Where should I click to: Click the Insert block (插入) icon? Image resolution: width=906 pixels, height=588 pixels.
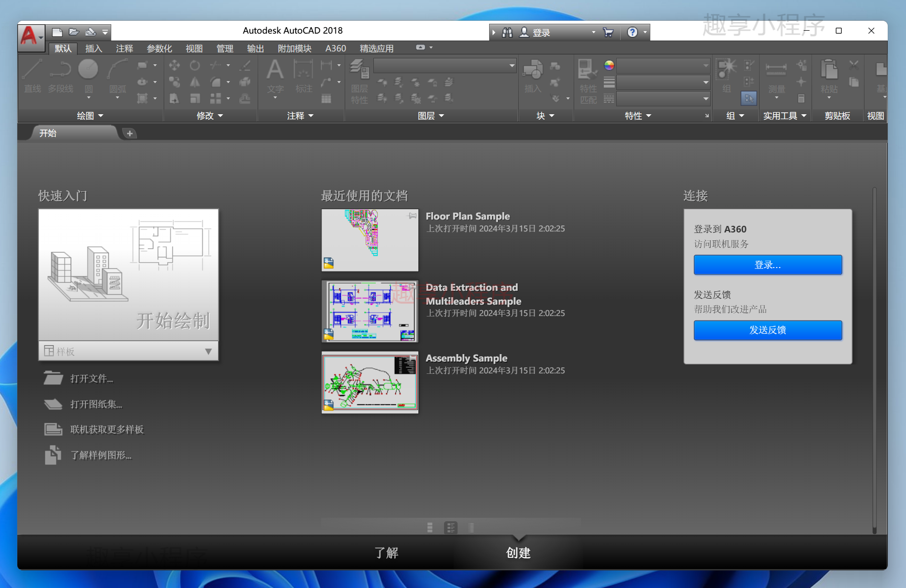point(533,76)
